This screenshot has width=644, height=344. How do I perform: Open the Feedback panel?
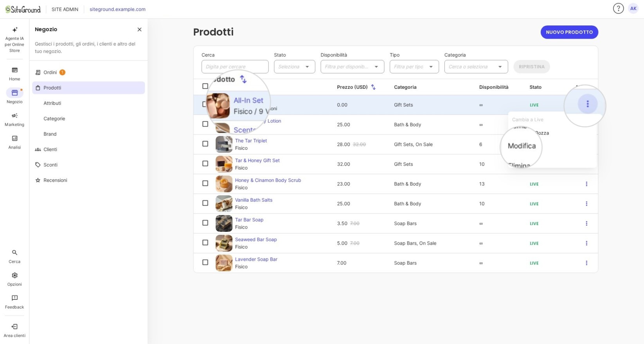point(14,302)
